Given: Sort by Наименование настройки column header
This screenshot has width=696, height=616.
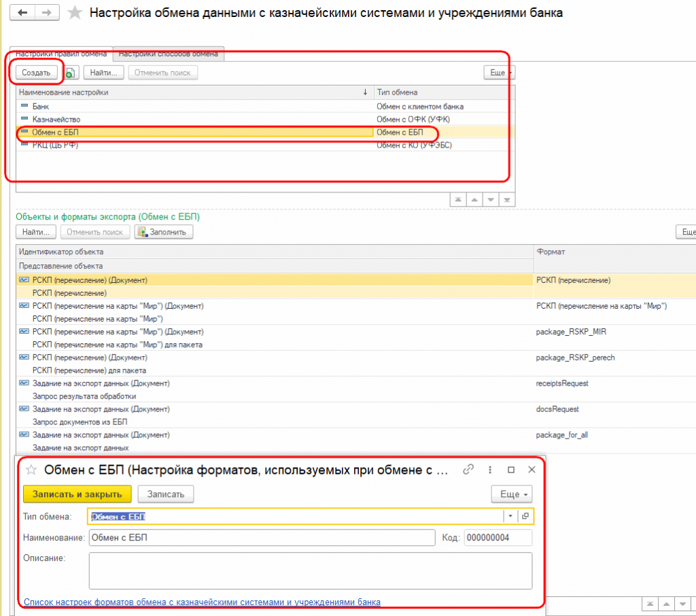Looking at the screenshot, I should (195, 92).
